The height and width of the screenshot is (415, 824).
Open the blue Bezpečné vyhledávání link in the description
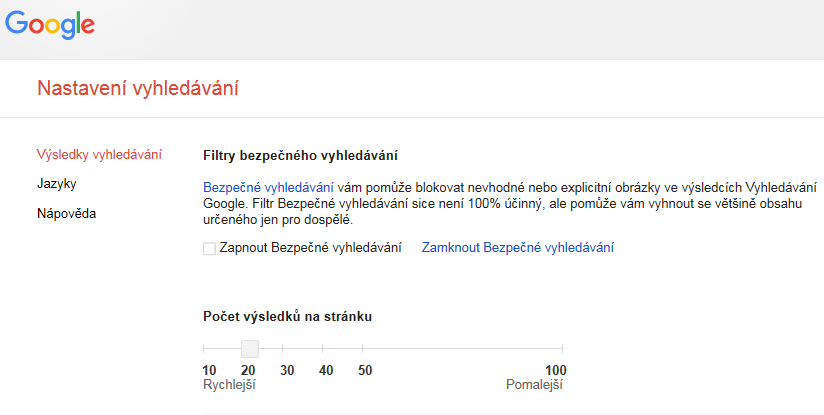tap(268, 187)
